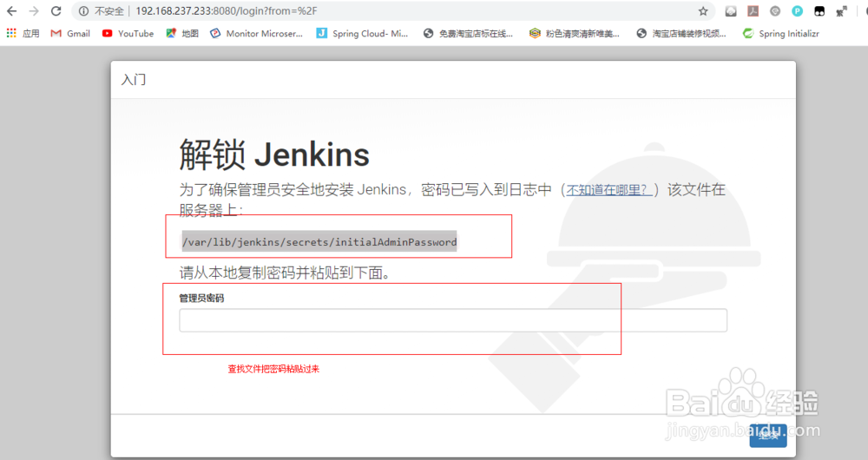Open the Spring Initializr bookmark
Screen dimensions: 868x460
[x=781, y=33]
